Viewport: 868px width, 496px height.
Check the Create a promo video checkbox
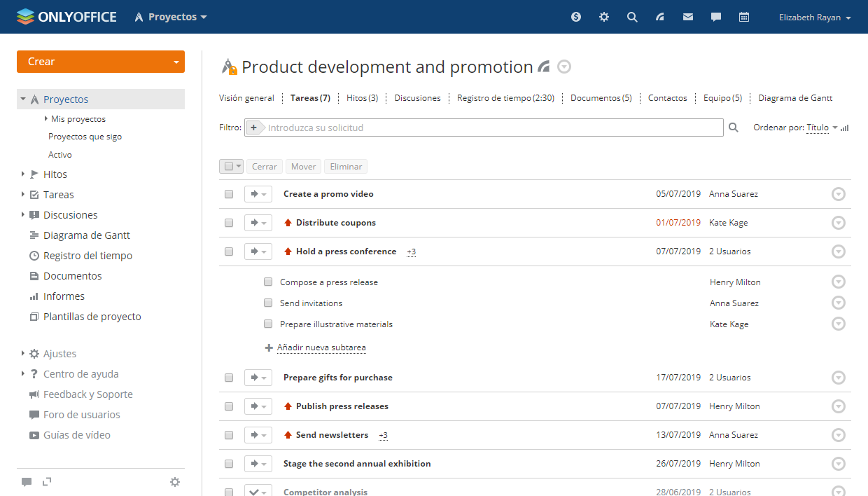click(x=229, y=194)
